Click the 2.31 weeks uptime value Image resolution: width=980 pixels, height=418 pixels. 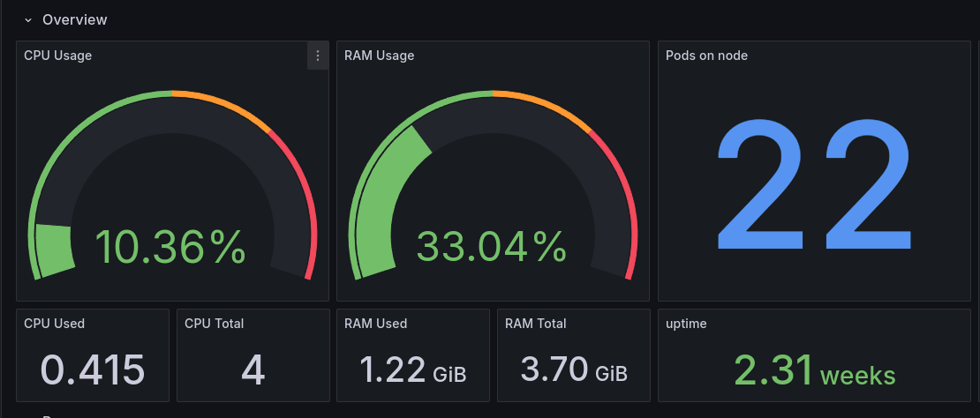814,370
